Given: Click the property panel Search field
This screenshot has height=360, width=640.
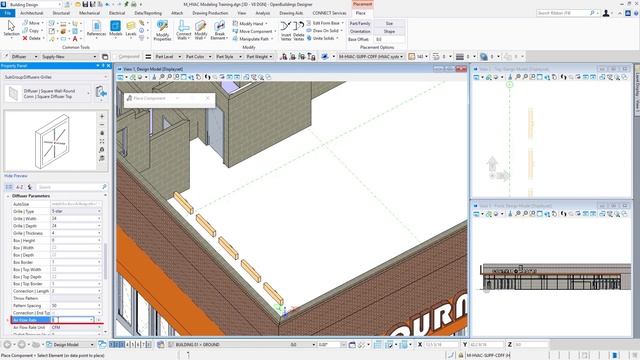Looking at the screenshot, I should click(x=72, y=187).
